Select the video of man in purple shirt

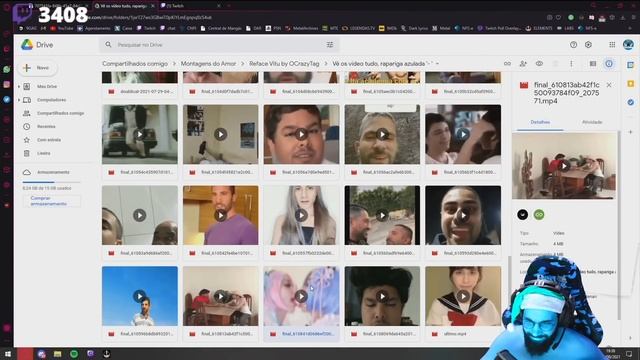220,222
